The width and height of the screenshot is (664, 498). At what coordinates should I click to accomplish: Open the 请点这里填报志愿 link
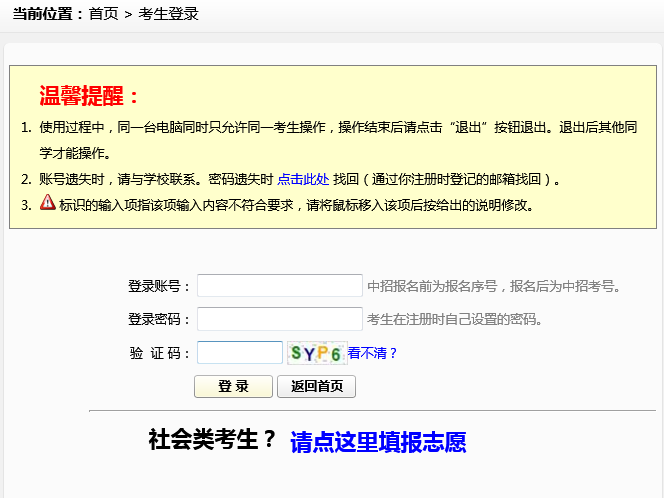click(x=378, y=442)
